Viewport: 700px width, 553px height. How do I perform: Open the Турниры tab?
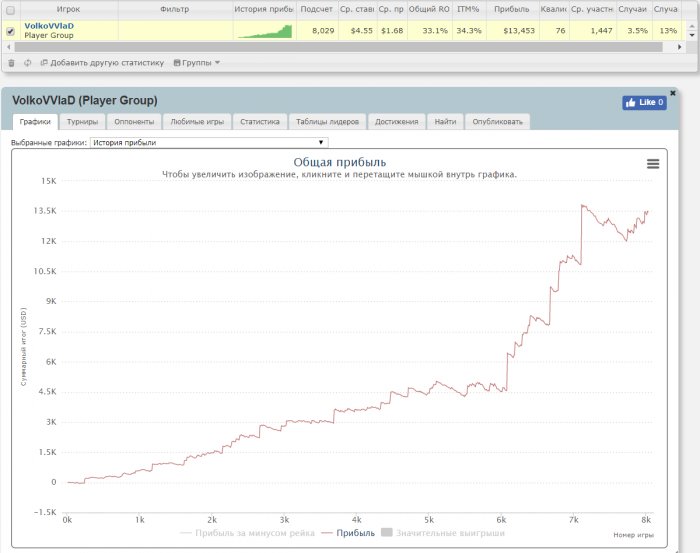pos(83,121)
